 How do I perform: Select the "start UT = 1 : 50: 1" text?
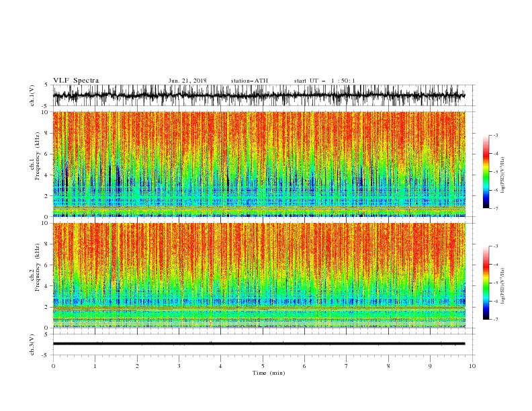324,81
